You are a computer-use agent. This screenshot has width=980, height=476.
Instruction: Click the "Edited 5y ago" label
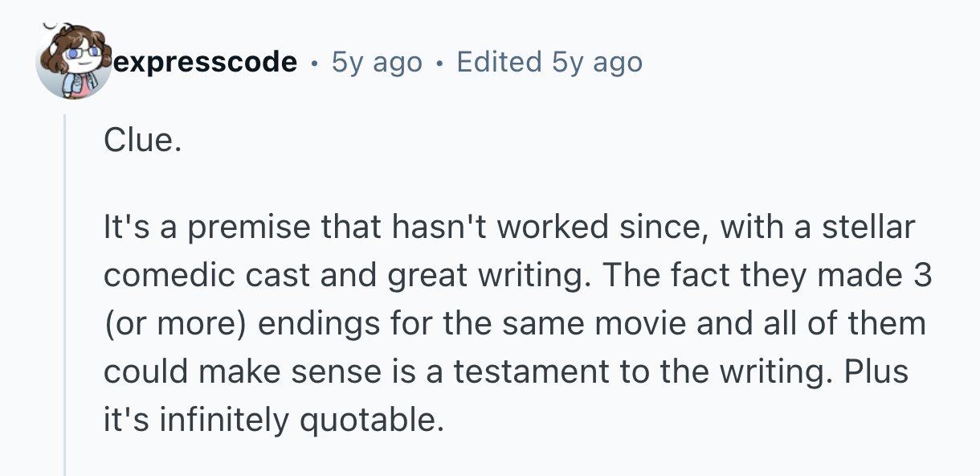pyautogui.click(x=549, y=62)
